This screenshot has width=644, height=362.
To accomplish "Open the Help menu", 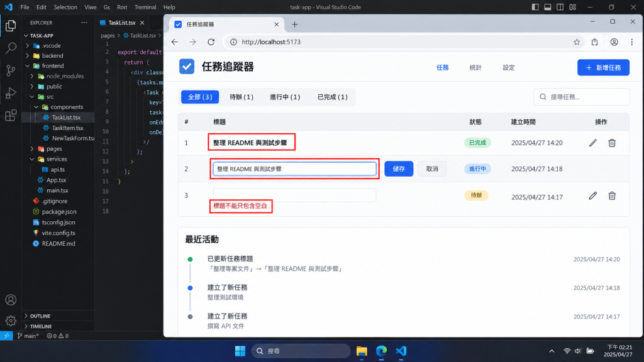I will click(x=169, y=7).
